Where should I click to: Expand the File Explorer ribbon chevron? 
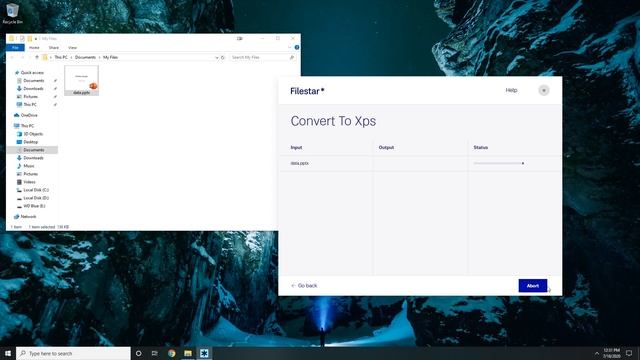pos(289,47)
